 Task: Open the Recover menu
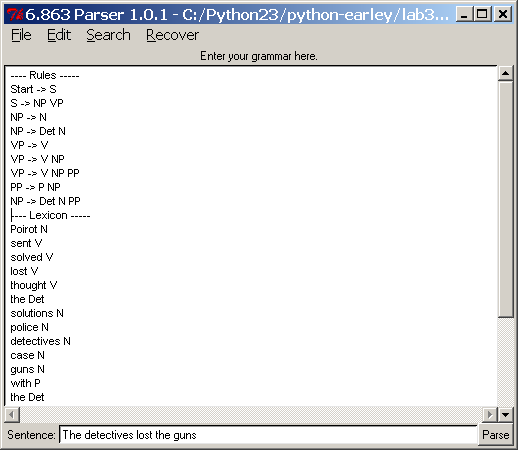(x=172, y=35)
